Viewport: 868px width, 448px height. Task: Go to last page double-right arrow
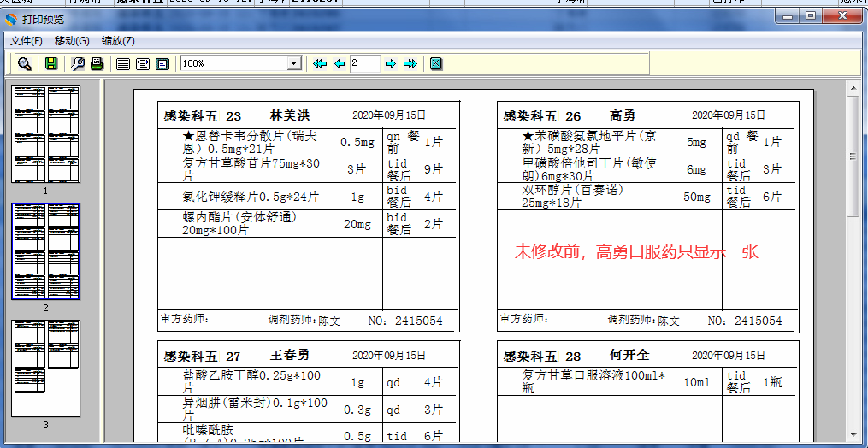click(410, 63)
